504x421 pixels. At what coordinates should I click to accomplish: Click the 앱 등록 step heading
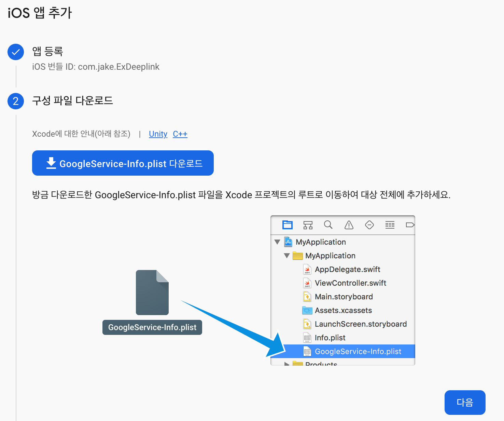tap(47, 51)
